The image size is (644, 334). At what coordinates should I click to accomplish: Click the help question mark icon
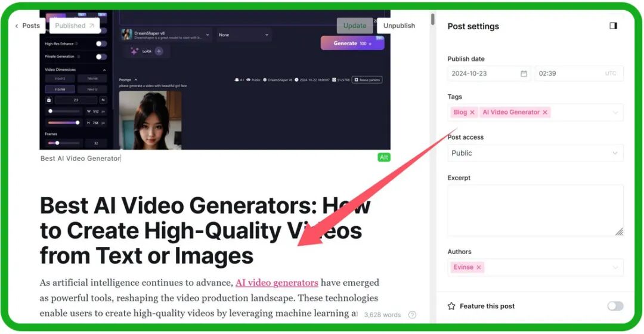tap(411, 315)
